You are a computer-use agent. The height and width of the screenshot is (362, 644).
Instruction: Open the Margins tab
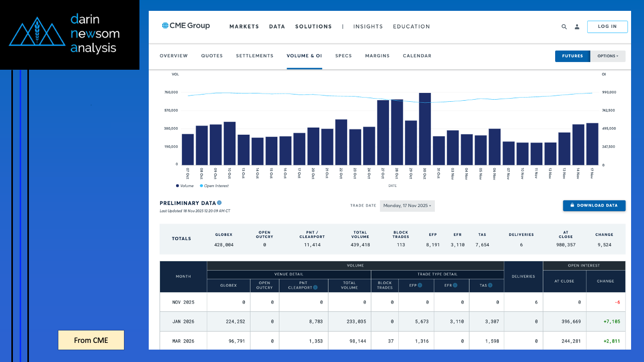pos(377,56)
